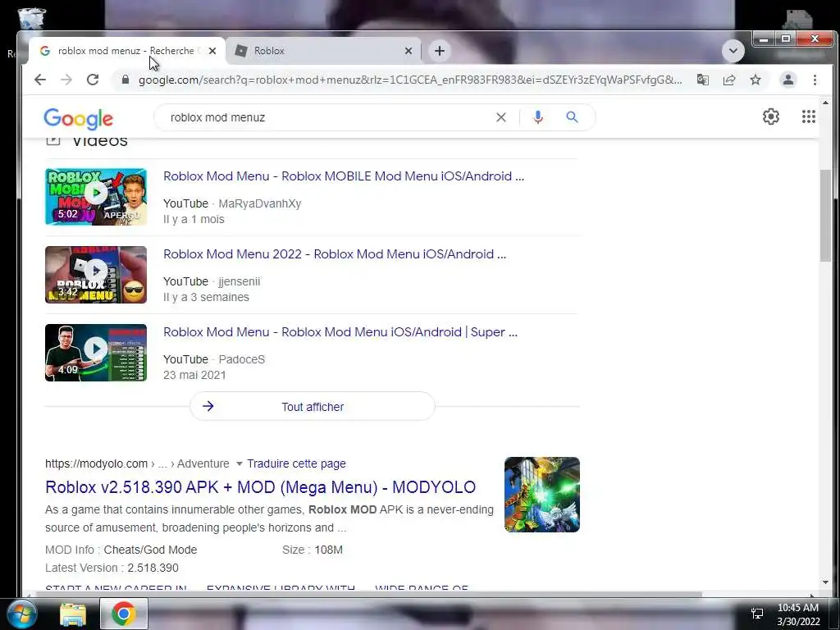This screenshot has height=630, width=840.
Task: Click the vertical scrollbar thumb
Action: [x=825, y=216]
